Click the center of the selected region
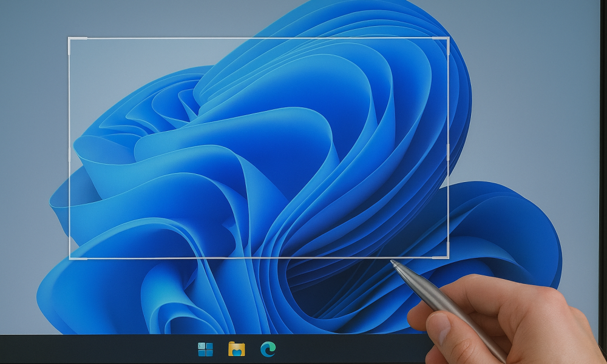The height and width of the screenshot is (364, 607). [259, 149]
